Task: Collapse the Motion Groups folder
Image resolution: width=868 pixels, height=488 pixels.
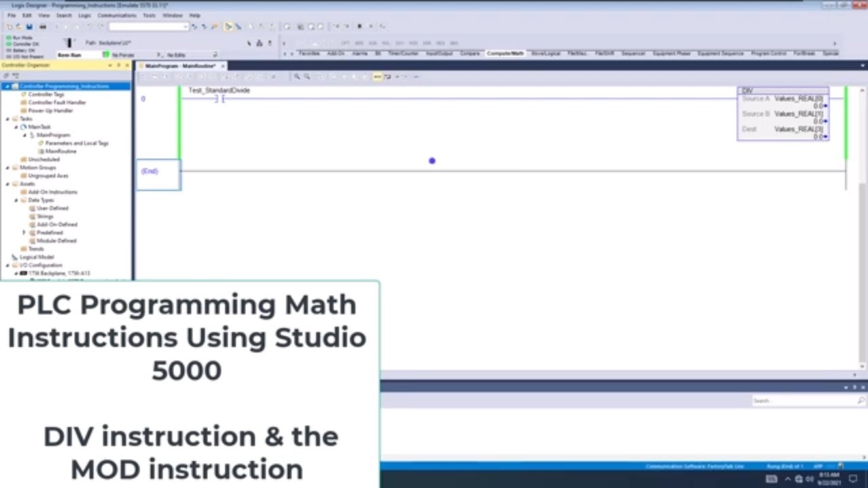Action: point(7,167)
